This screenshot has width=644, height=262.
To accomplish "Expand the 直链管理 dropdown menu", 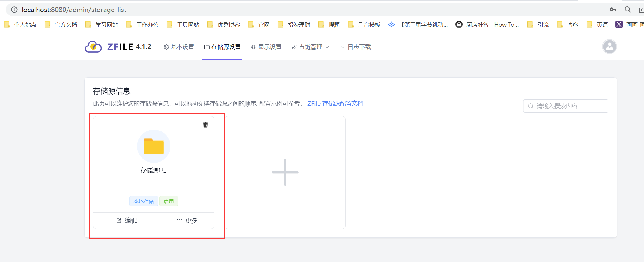I will pos(311,47).
